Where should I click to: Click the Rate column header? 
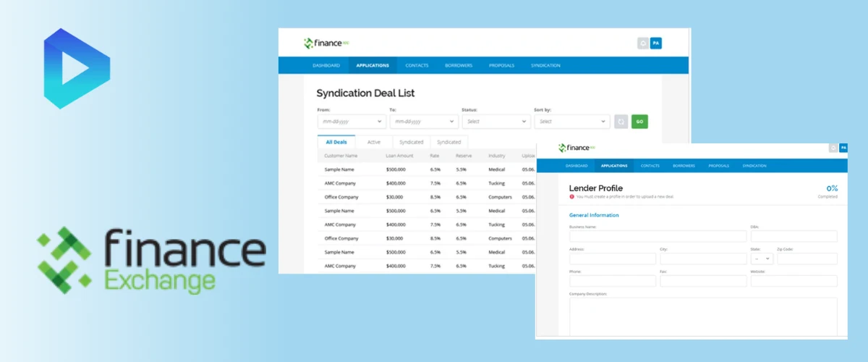(x=435, y=156)
